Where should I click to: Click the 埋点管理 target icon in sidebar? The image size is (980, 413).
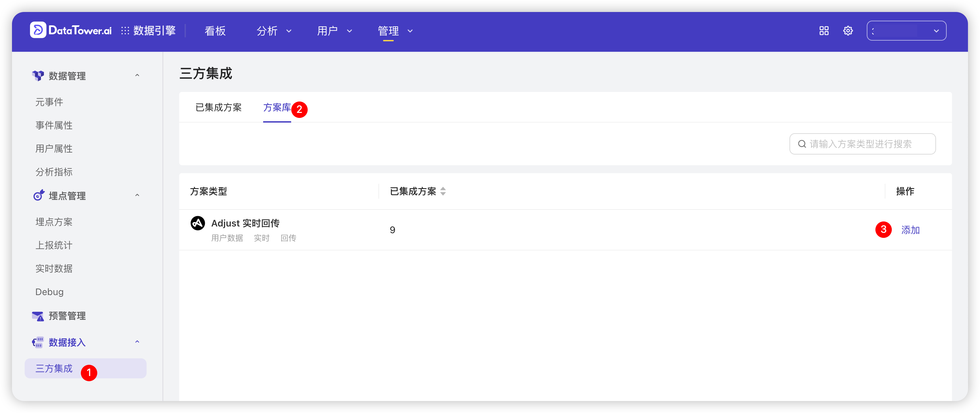[38, 195]
